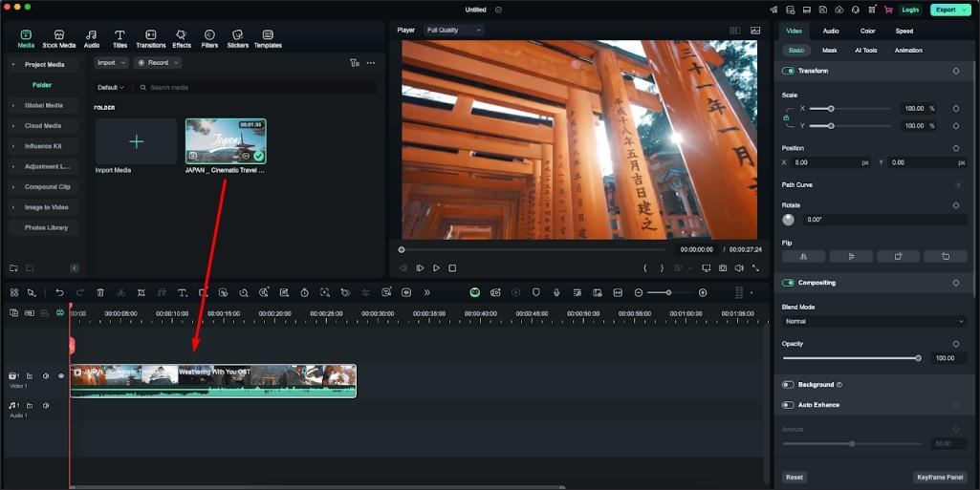This screenshot has height=490, width=980.
Task: Mute the Video 1 track
Action: pyautogui.click(x=46, y=375)
